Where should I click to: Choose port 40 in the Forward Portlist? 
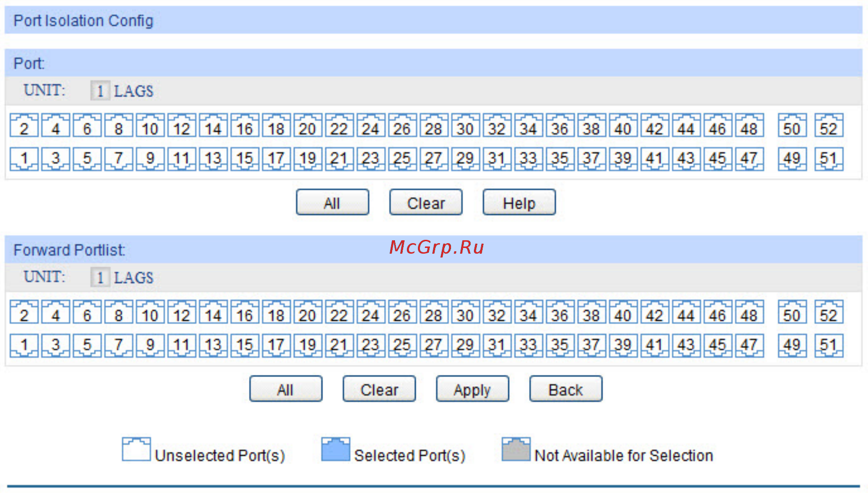tap(623, 313)
